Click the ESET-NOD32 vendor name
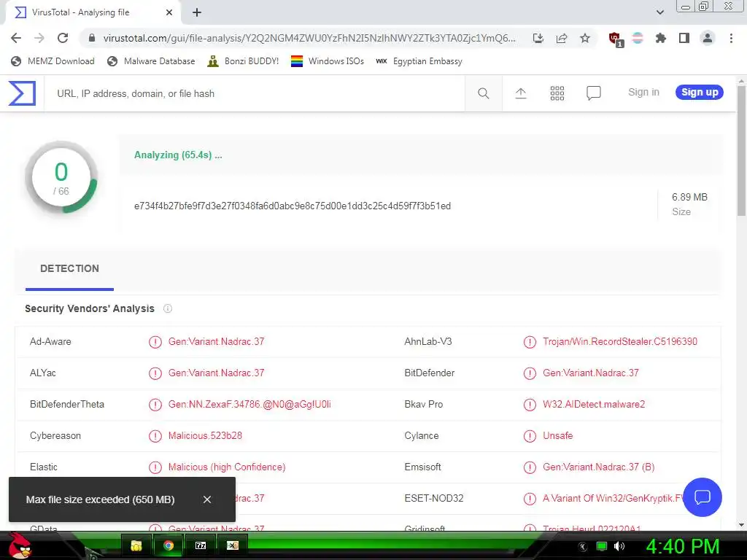The width and height of the screenshot is (747, 560). pos(433,498)
